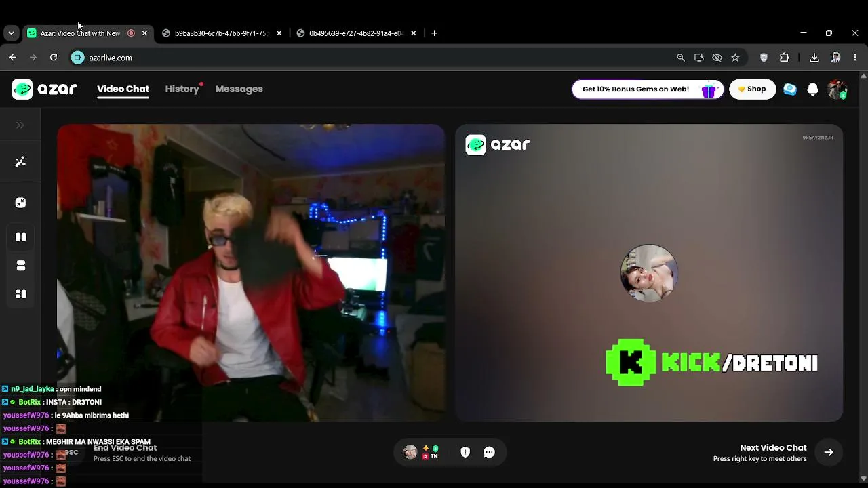
Task: Select the side-by-side video layout
Action: click(x=21, y=237)
